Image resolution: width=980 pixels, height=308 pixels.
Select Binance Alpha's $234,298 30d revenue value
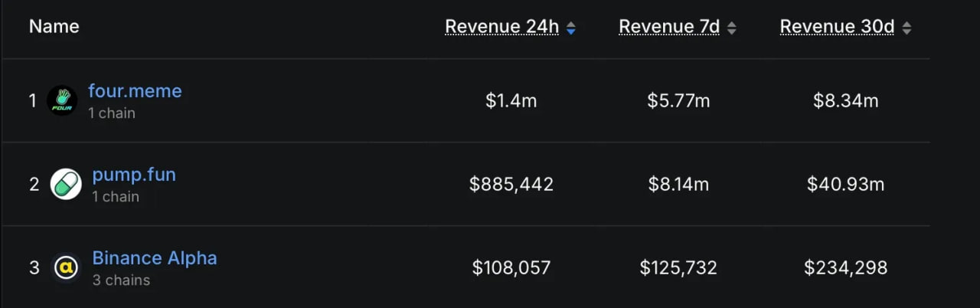click(845, 267)
